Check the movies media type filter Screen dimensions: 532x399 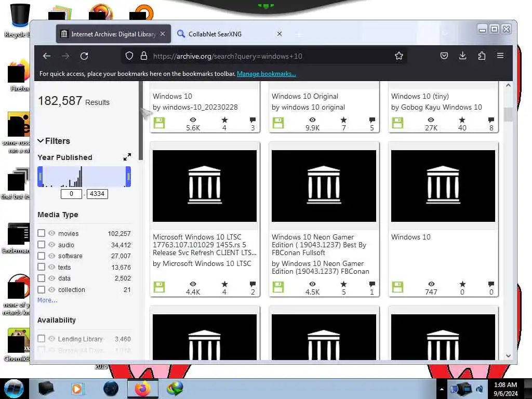pos(42,233)
